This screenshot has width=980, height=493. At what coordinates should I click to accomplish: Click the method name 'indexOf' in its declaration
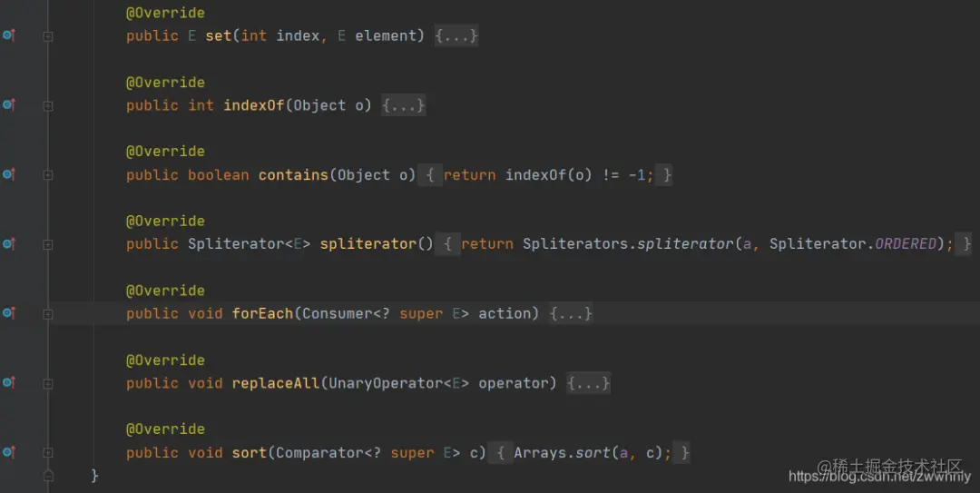[x=254, y=105]
